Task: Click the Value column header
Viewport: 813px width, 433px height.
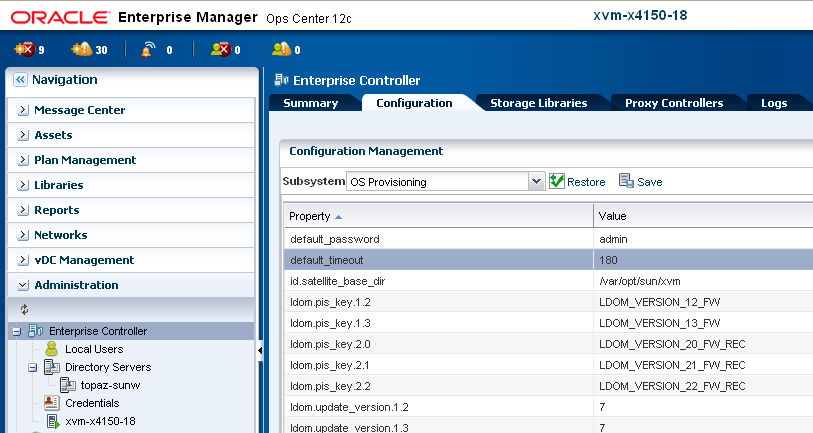Action: point(704,216)
